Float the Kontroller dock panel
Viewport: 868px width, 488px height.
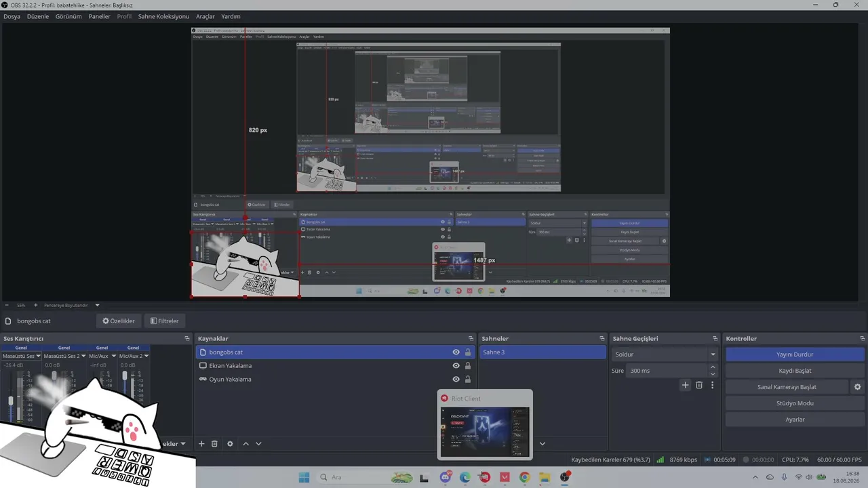point(863,338)
